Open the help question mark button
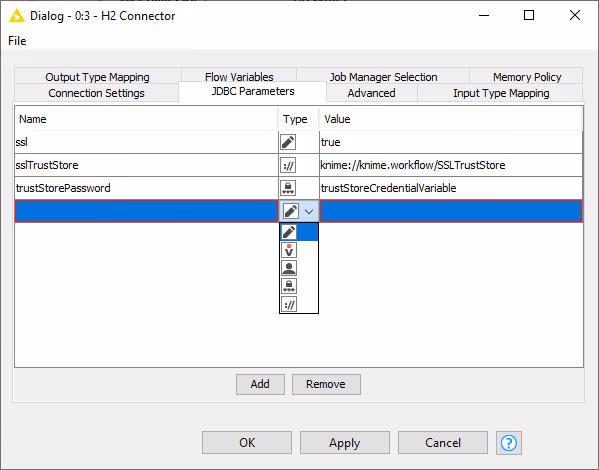The width and height of the screenshot is (599, 470). tap(509, 443)
